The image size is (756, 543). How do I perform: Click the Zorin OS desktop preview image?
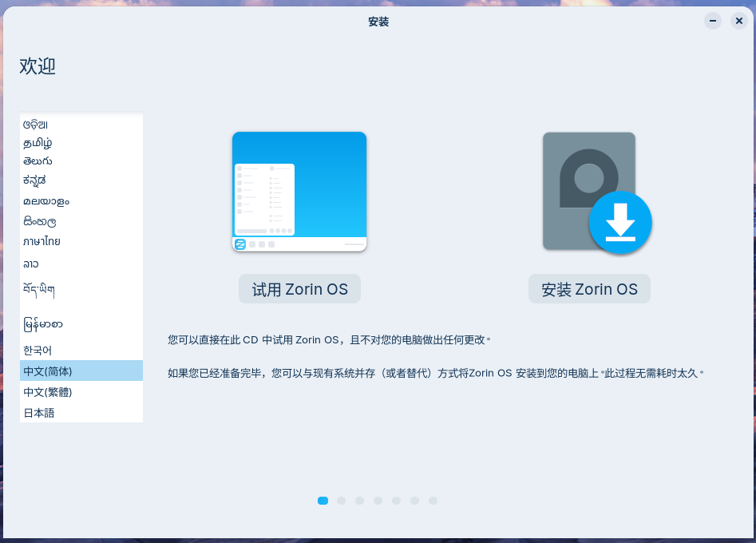299,191
